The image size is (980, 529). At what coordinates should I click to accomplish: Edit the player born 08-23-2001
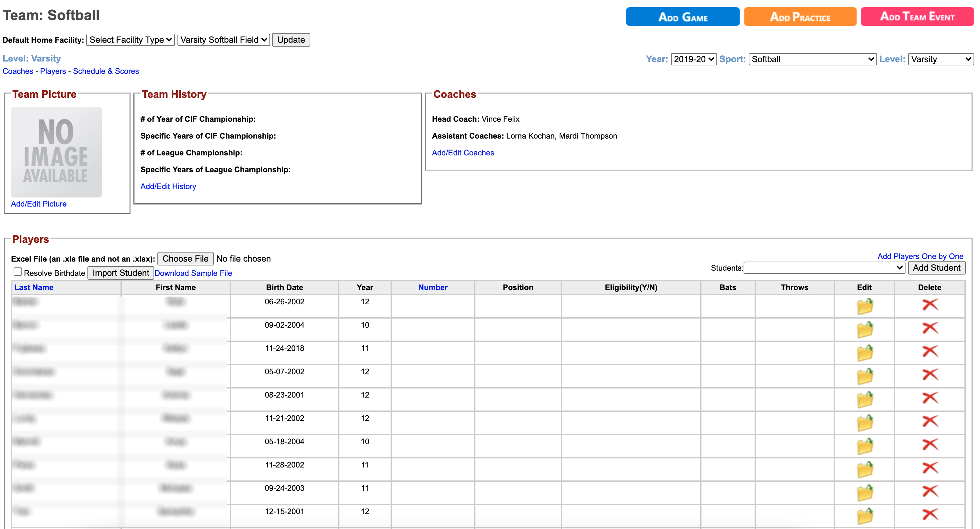(x=864, y=399)
